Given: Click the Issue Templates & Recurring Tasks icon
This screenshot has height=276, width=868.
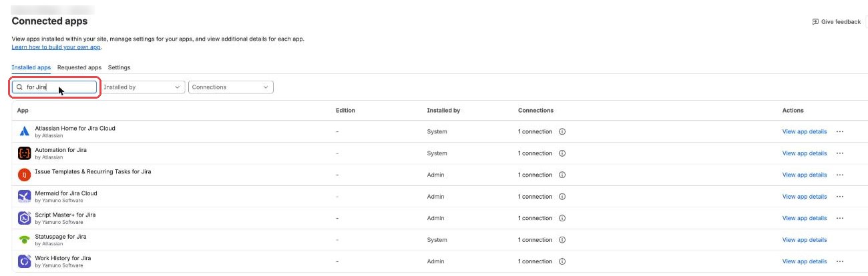Looking at the screenshot, I should click(24, 175).
